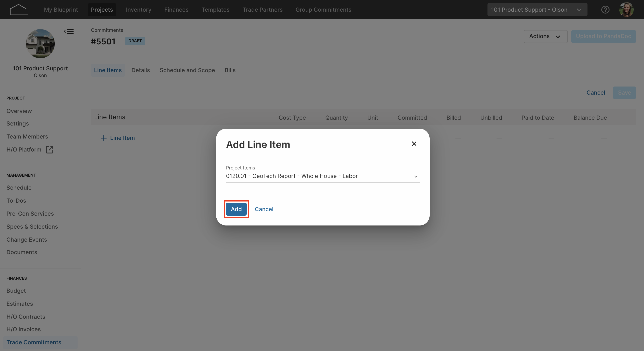Open the help question mark icon

point(605,10)
